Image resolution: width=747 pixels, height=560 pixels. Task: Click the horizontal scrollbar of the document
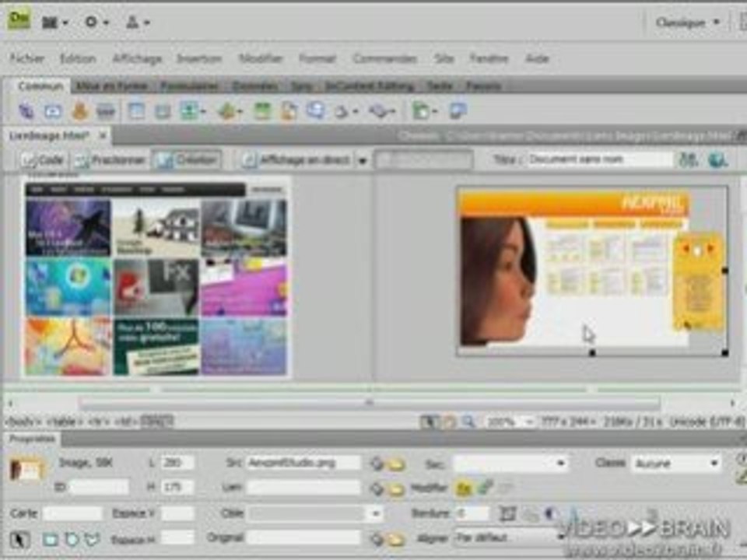369,404
